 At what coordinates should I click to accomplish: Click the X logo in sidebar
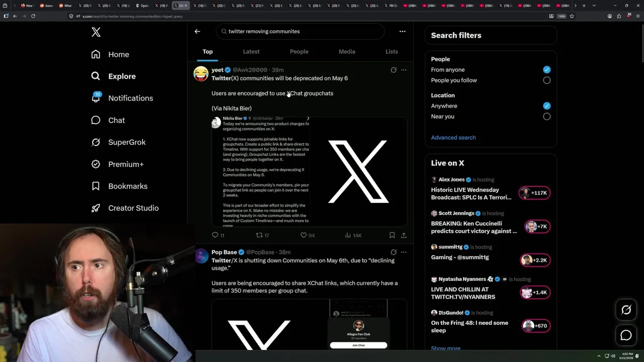coord(96,32)
